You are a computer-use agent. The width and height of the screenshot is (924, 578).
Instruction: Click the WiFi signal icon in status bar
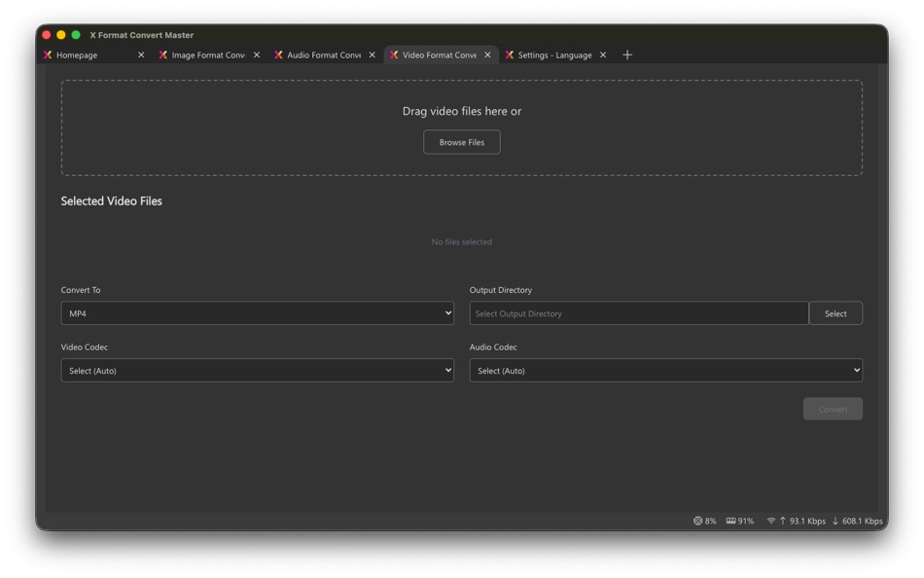coord(771,521)
